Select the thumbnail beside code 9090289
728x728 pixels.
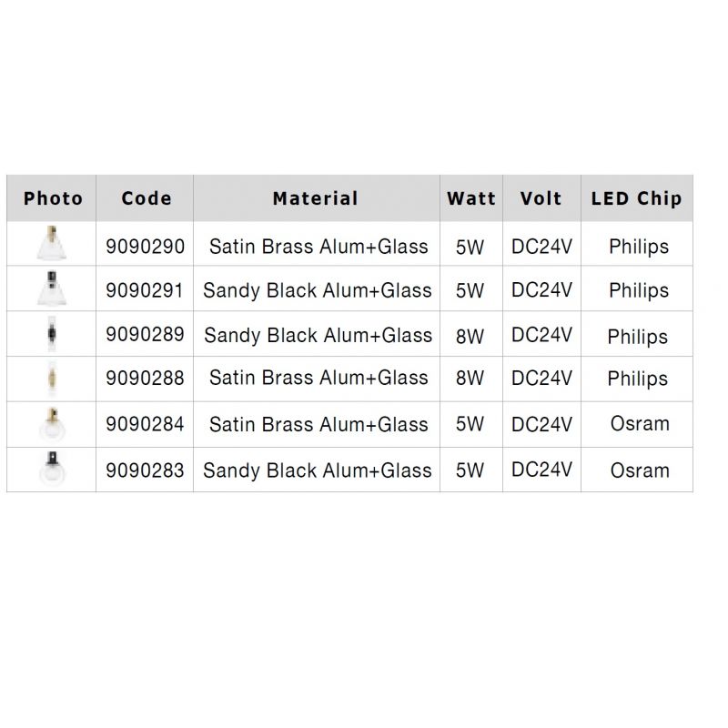pyautogui.click(x=48, y=333)
